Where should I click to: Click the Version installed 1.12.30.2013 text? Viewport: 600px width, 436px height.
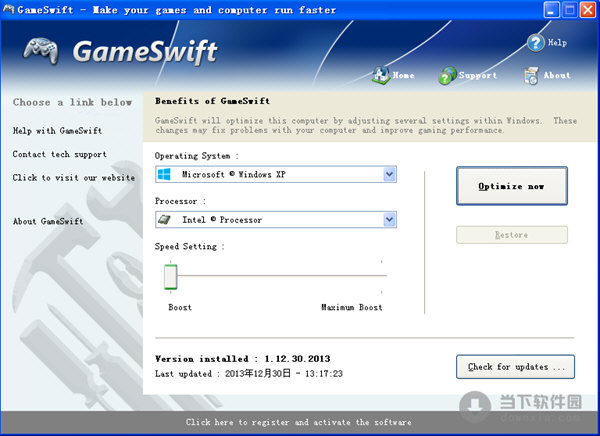(x=243, y=359)
